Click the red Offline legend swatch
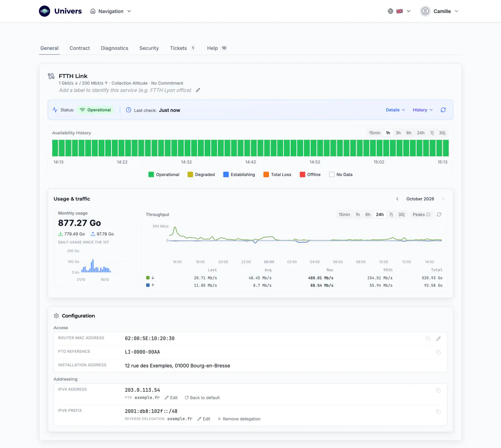This screenshot has width=501, height=448. (302, 175)
